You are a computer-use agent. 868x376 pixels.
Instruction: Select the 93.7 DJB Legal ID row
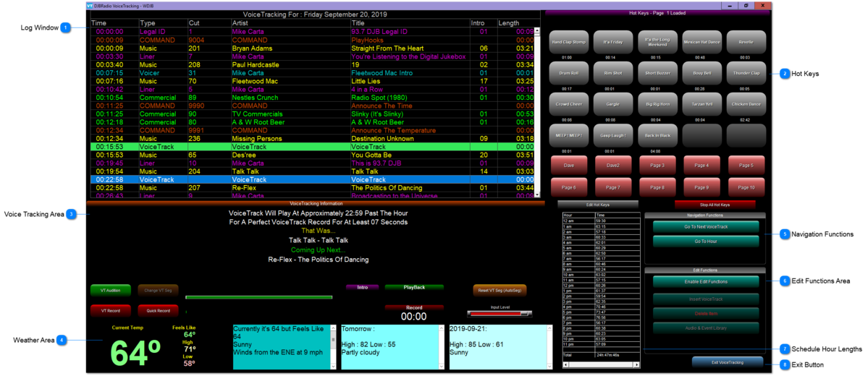pos(312,32)
